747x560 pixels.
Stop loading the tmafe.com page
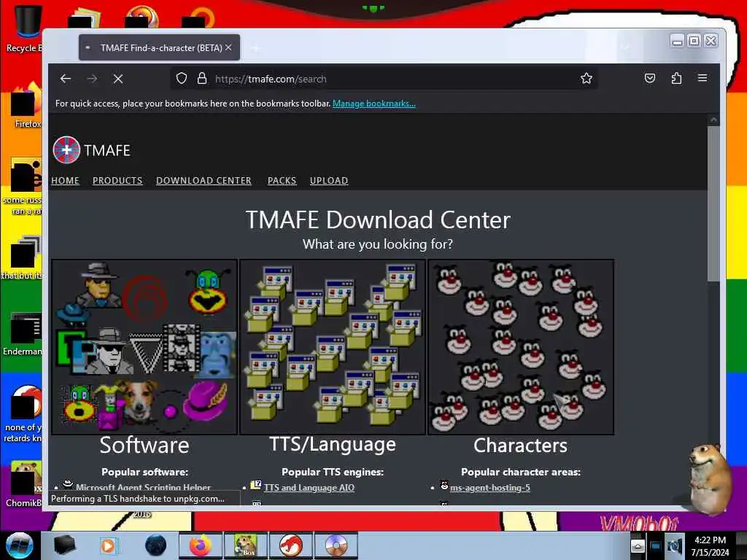tap(118, 79)
